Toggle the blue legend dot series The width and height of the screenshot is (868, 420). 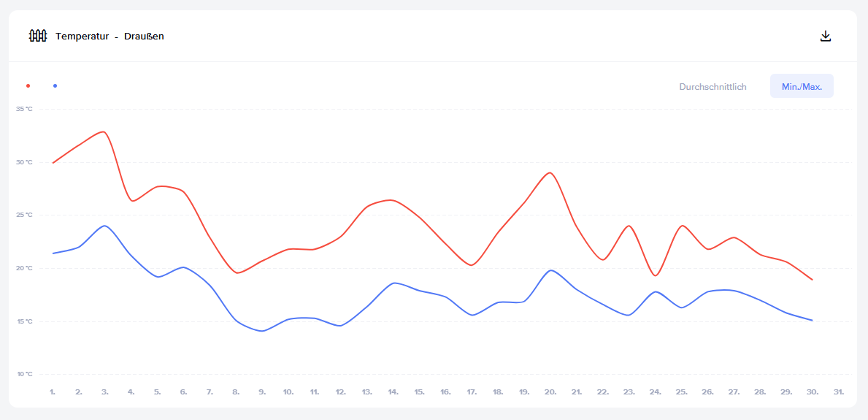pos(55,86)
